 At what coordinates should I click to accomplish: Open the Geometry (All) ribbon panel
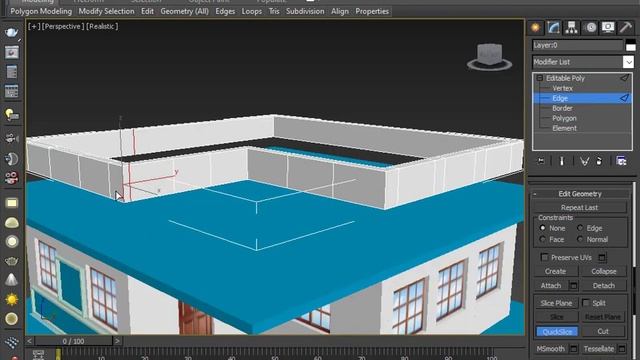(184, 11)
